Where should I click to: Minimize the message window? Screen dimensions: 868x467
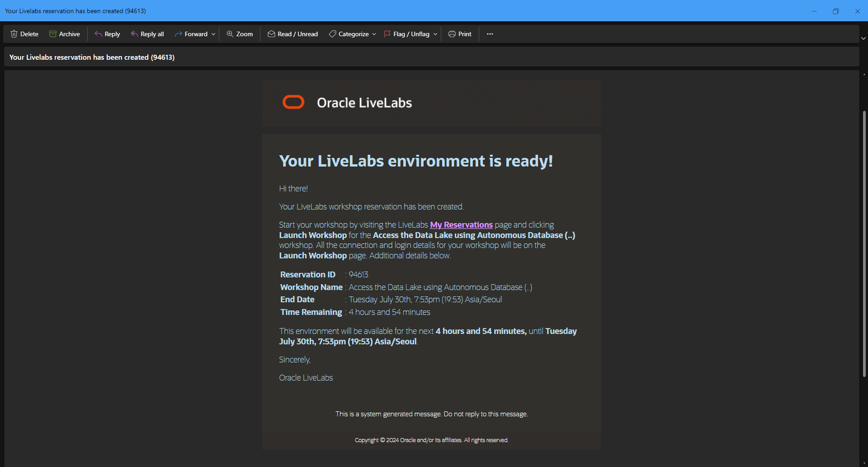tap(814, 11)
